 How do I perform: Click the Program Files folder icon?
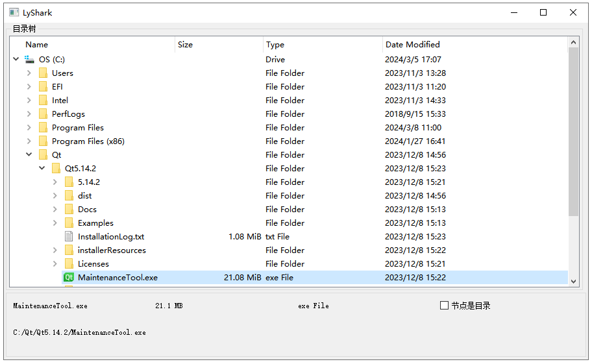[x=43, y=127]
